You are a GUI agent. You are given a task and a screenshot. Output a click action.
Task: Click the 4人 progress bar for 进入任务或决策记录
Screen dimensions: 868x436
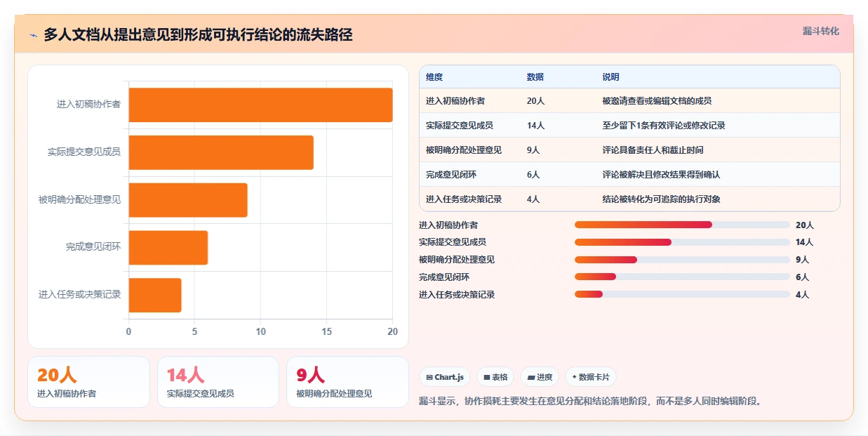[682, 294]
